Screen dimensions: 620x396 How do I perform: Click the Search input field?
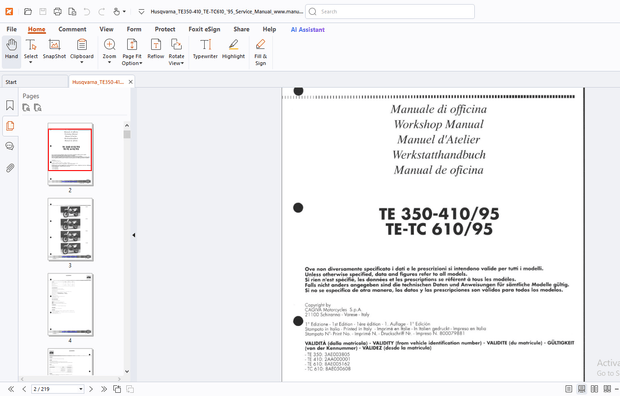click(390, 11)
